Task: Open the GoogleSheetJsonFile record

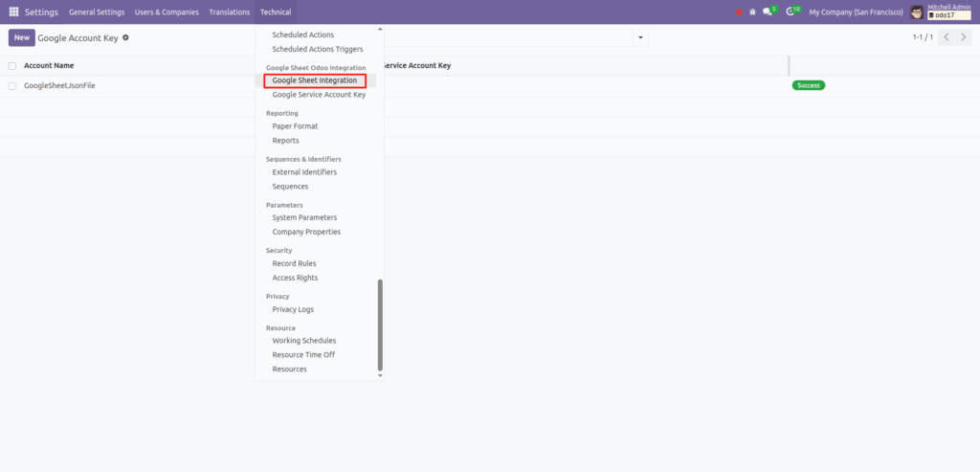Action: coord(59,85)
